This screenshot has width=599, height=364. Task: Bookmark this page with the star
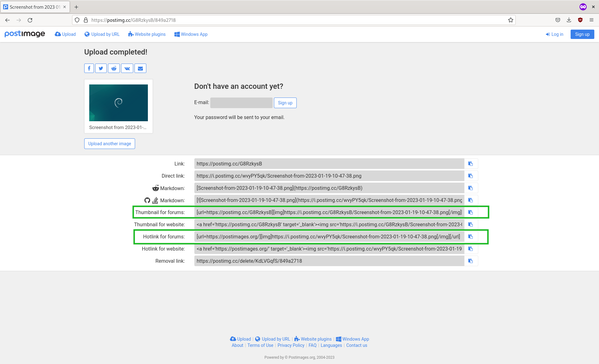point(510,20)
